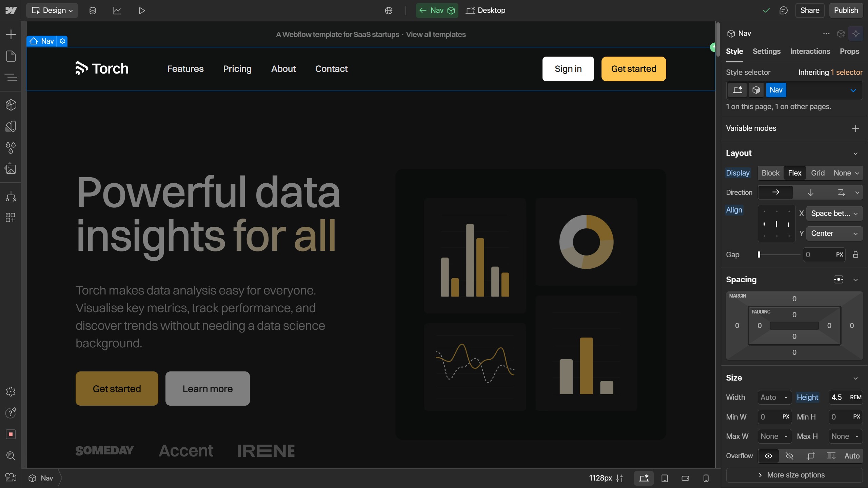868x488 pixels.
Task: Click the Height value input field
Action: pos(837,397)
